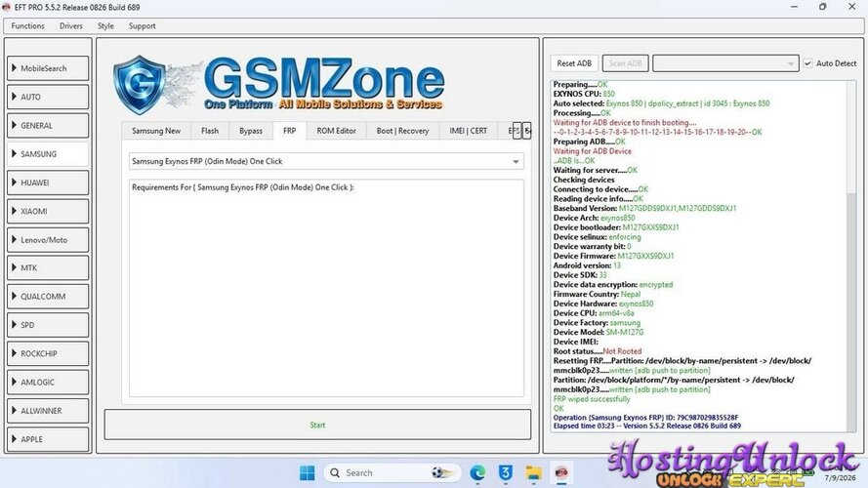The image size is (868, 488).
Task: Click the 'Device Model: SM-M127G' log line
Action: click(x=599, y=333)
